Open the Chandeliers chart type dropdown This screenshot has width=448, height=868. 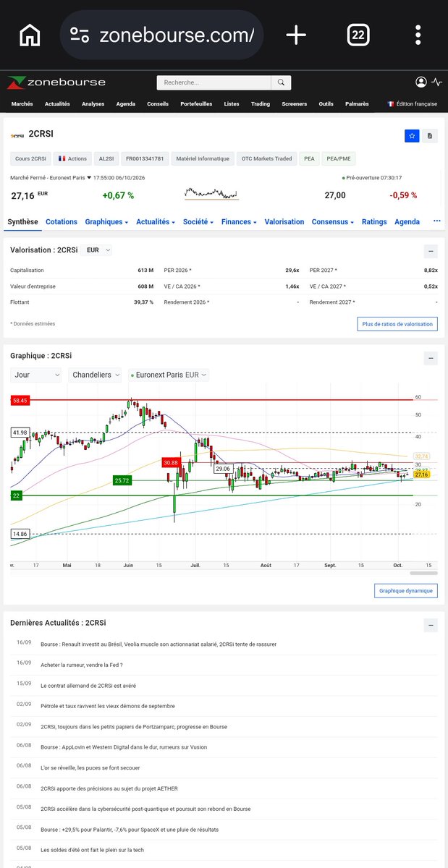point(96,375)
